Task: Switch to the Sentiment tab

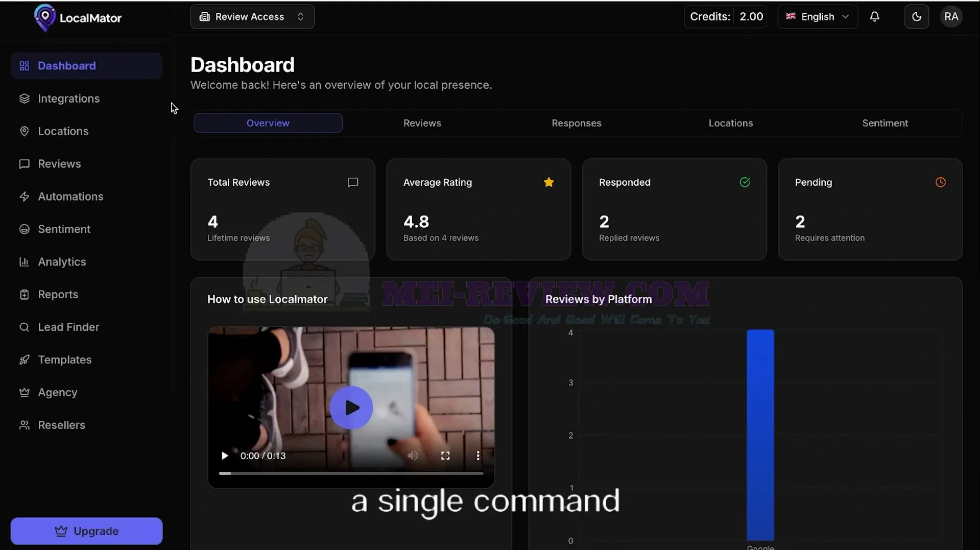Action: click(885, 123)
